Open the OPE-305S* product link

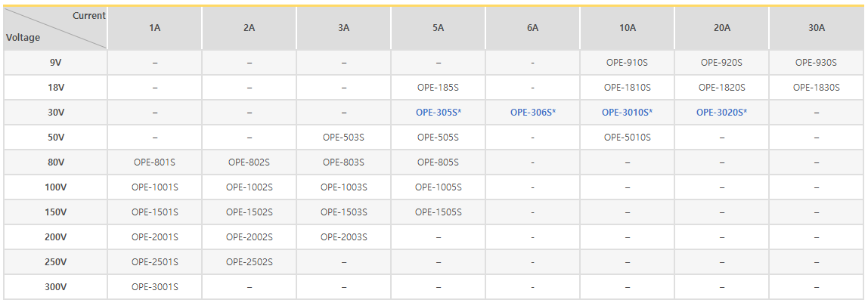(x=439, y=113)
